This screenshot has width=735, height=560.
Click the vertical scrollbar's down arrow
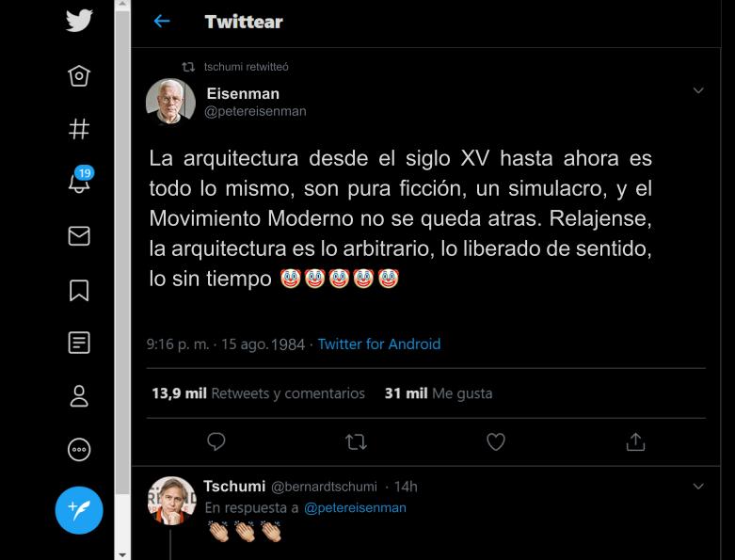tap(122, 555)
